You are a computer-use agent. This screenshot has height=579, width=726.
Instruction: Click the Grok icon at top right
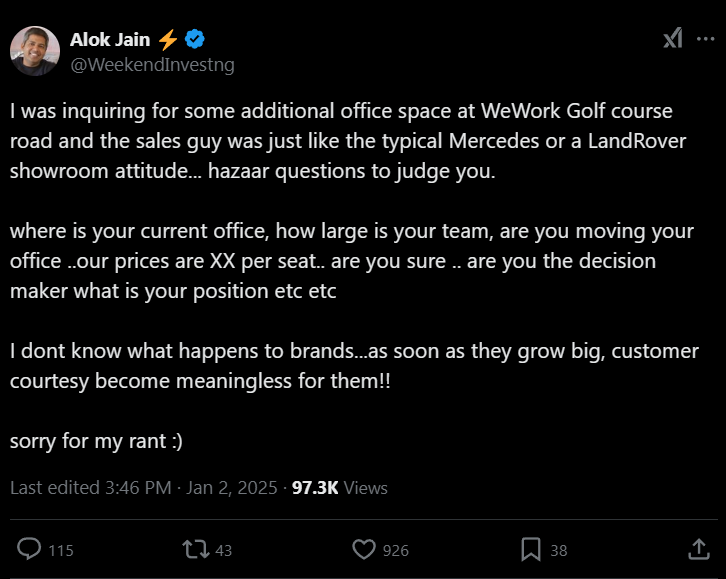pos(673,38)
